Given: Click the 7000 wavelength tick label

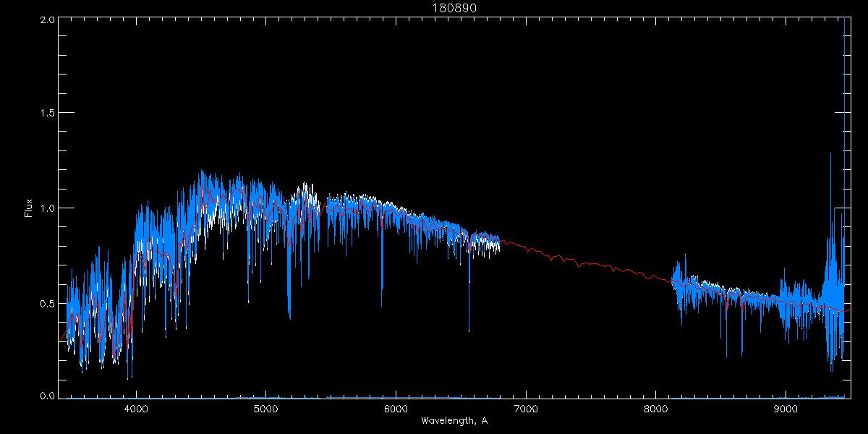Looking at the screenshot, I should tap(526, 409).
